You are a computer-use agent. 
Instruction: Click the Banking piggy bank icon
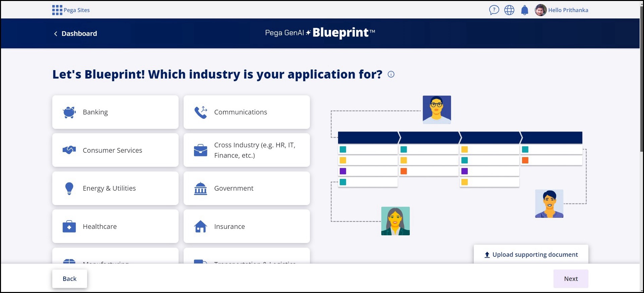pyautogui.click(x=69, y=112)
